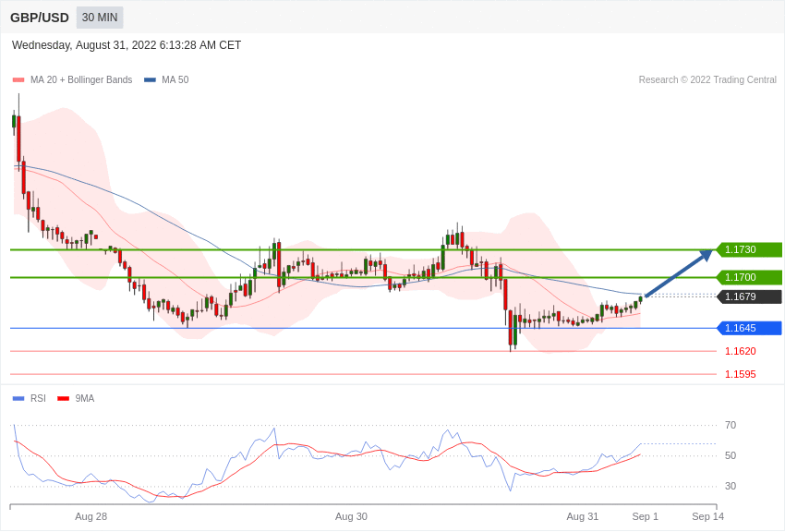
Task: Click the 1.1700 resistance price tag
Action: (x=749, y=277)
